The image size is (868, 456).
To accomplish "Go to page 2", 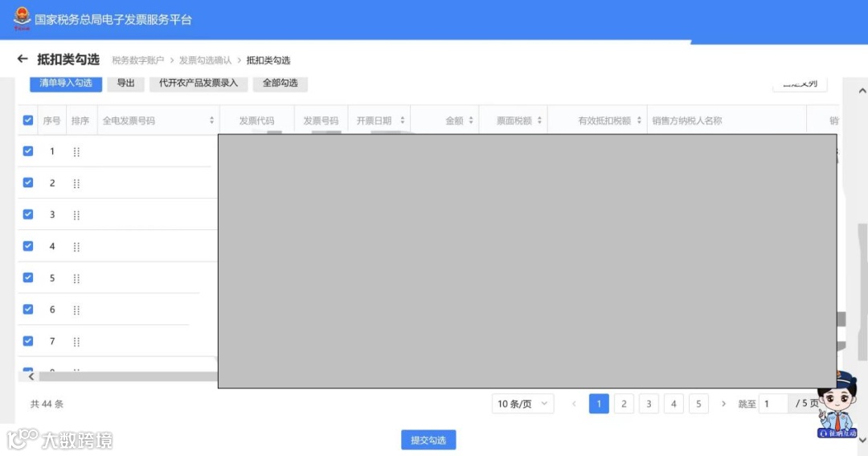I will point(624,404).
